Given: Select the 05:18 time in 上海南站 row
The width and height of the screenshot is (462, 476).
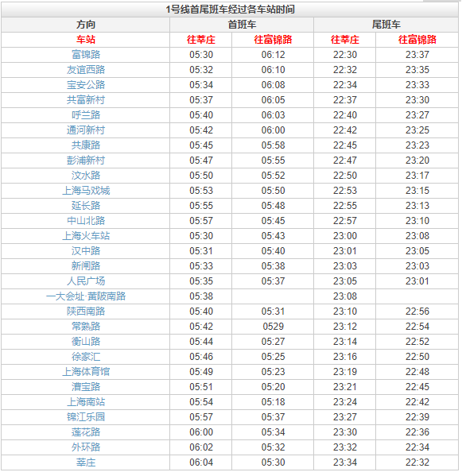Looking at the screenshot, I should (273, 402).
